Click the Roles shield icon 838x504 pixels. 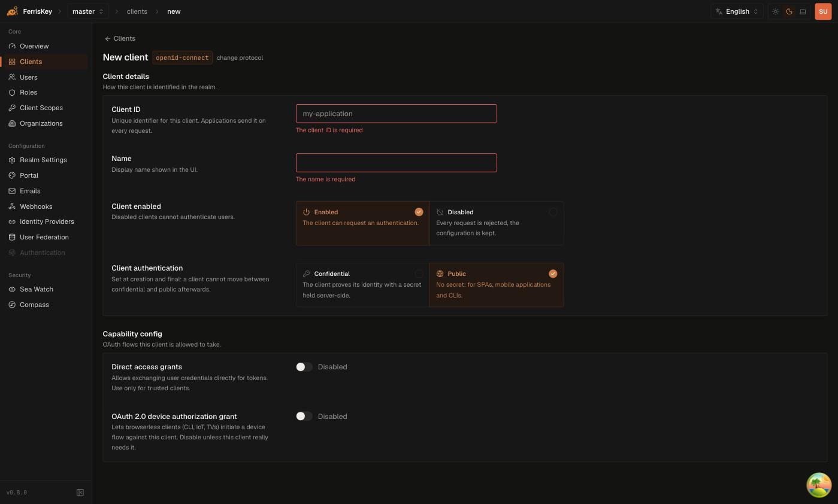[x=12, y=92]
